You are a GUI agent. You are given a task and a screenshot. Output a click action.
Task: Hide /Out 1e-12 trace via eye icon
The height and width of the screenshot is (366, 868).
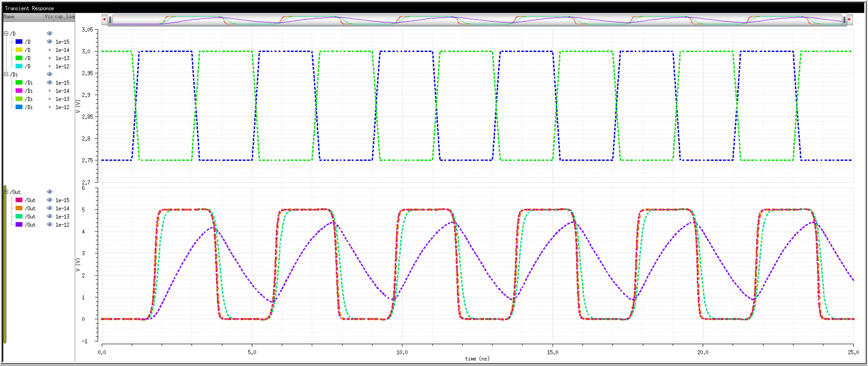[x=50, y=224]
